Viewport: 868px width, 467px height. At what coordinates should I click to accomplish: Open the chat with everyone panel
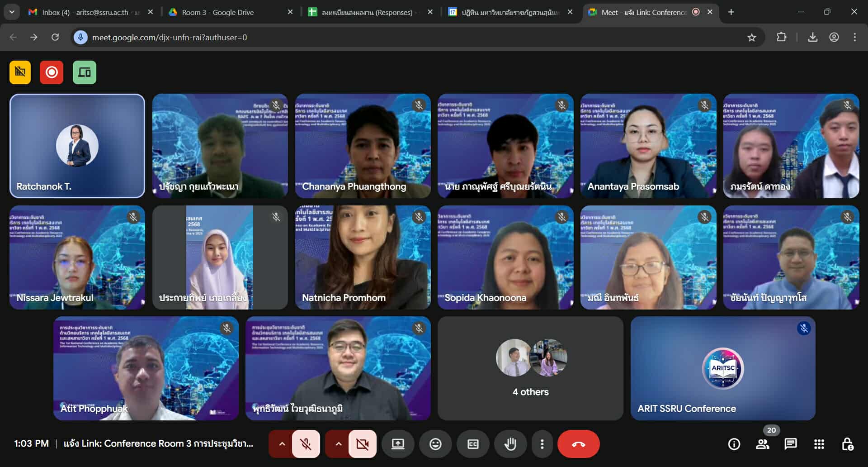tap(791, 444)
